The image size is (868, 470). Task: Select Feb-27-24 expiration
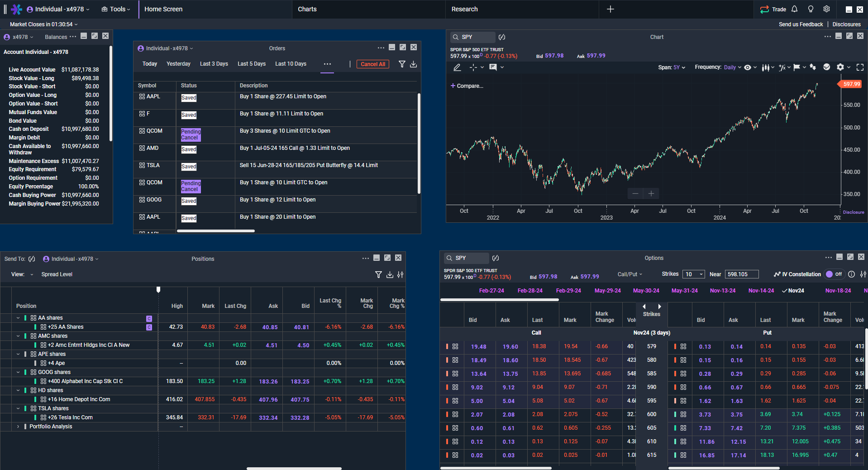click(x=491, y=291)
